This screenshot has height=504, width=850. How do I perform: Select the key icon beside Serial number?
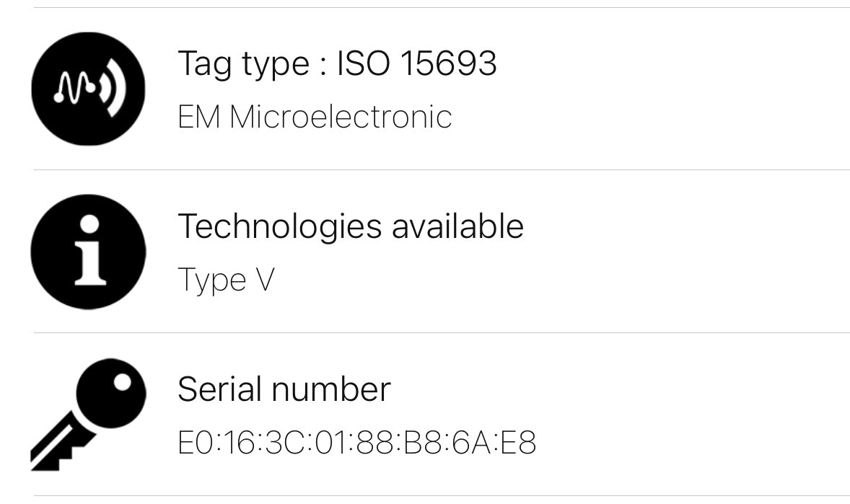click(88, 414)
